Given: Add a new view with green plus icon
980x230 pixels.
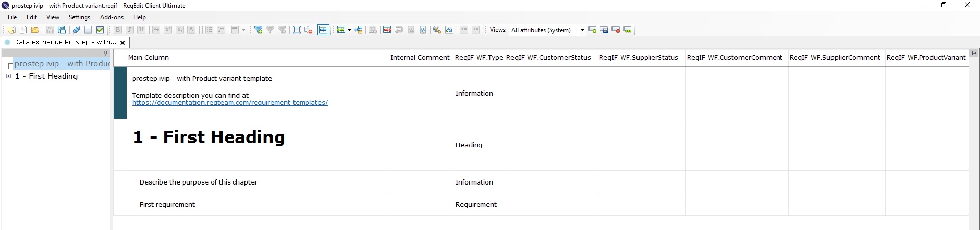Looking at the screenshot, I should tap(592, 30).
